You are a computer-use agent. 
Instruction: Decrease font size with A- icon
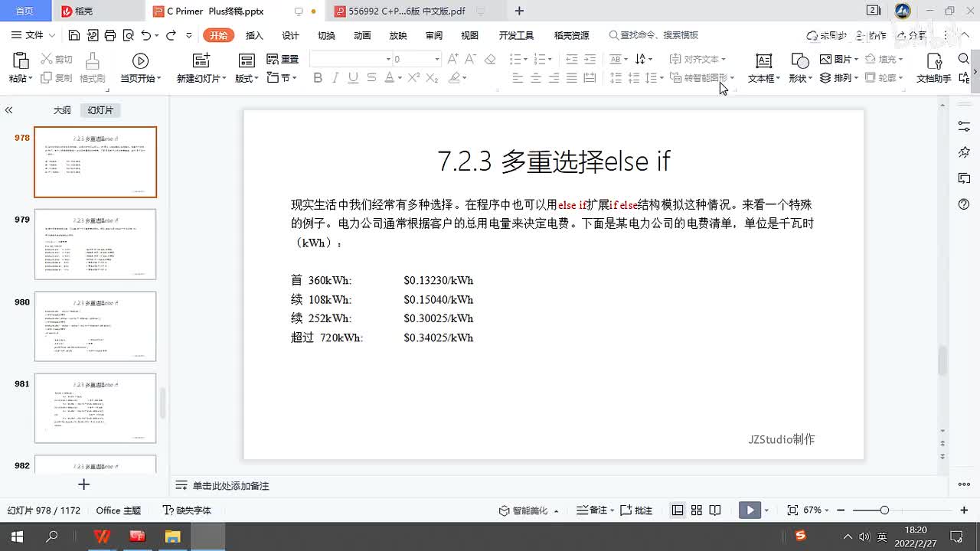(x=472, y=59)
